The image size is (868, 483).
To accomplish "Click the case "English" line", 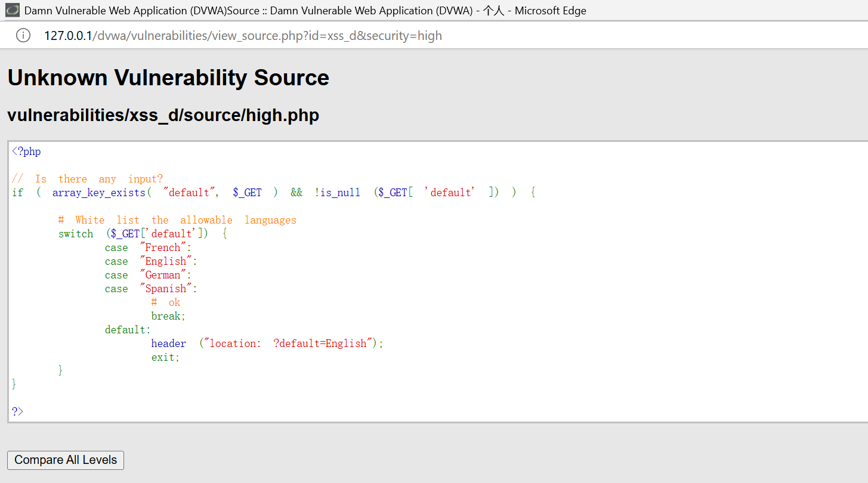I will (x=151, y=261).
